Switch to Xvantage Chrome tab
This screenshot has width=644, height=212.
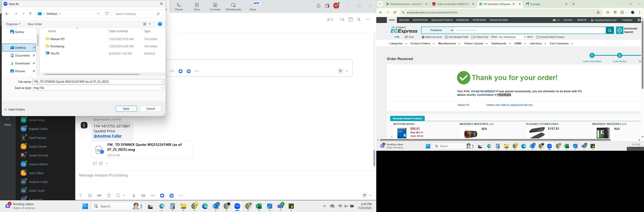tap(546, 4)
